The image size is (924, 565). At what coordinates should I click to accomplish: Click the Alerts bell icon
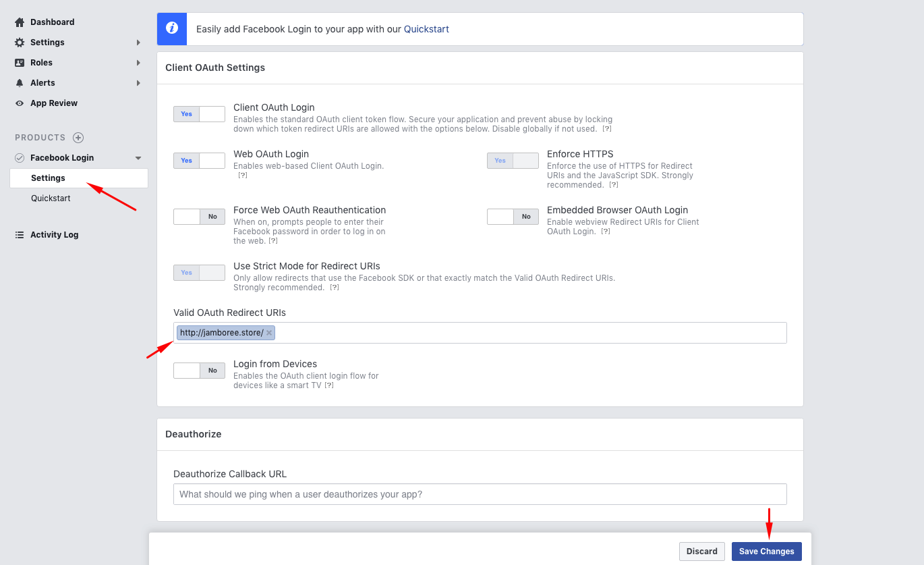pyautogui.click(x=20, y=83)
